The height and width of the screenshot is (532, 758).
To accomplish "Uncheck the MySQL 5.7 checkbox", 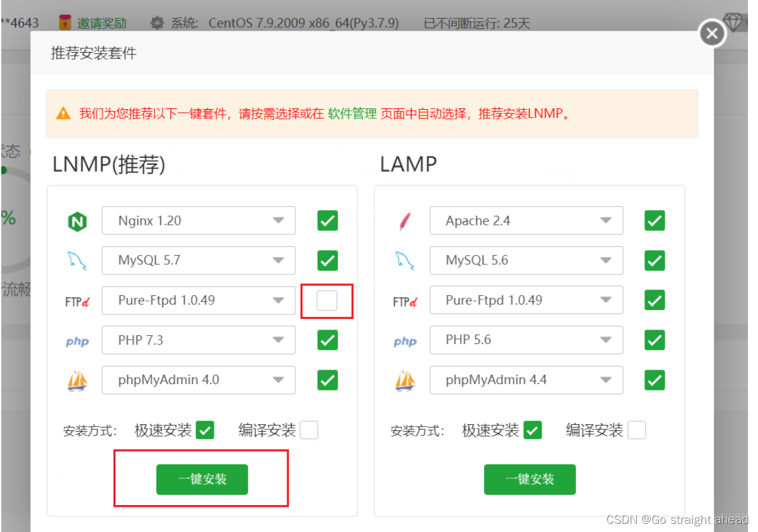I will tap(327, 260).
